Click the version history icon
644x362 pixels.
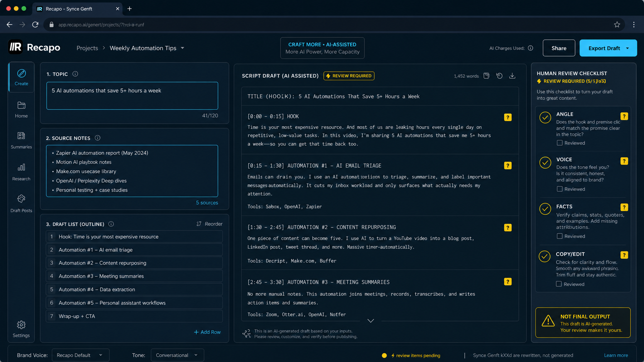pyautogui.click(x=499, y=76)
